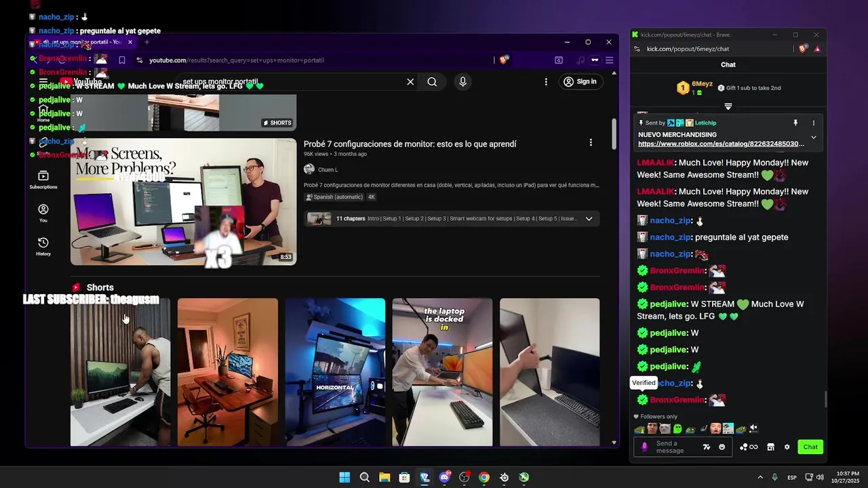Open the roblox.com merchandising link in pinned message

(x=721, y=144)
